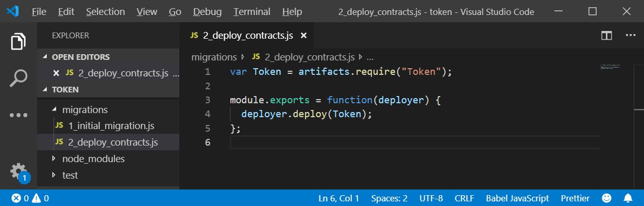Open the Debug menu

(x=207, y=11)
